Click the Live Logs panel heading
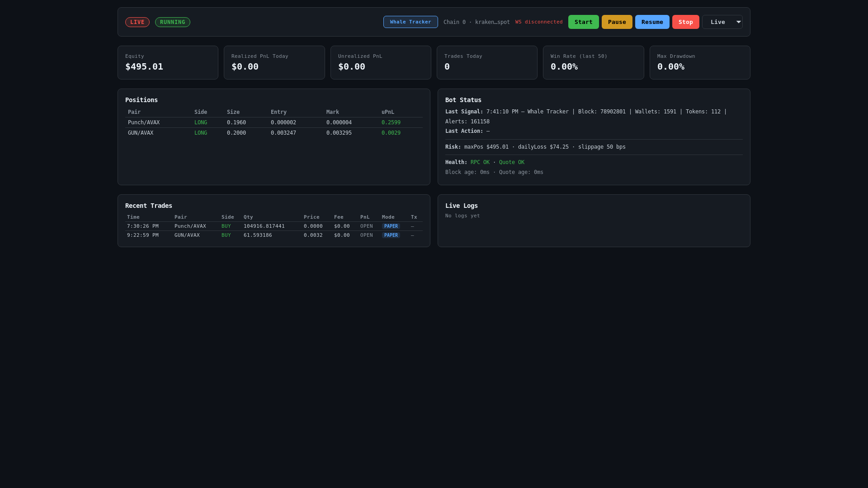The height and width of the screenshot is (488, 868). pos(462,206)
